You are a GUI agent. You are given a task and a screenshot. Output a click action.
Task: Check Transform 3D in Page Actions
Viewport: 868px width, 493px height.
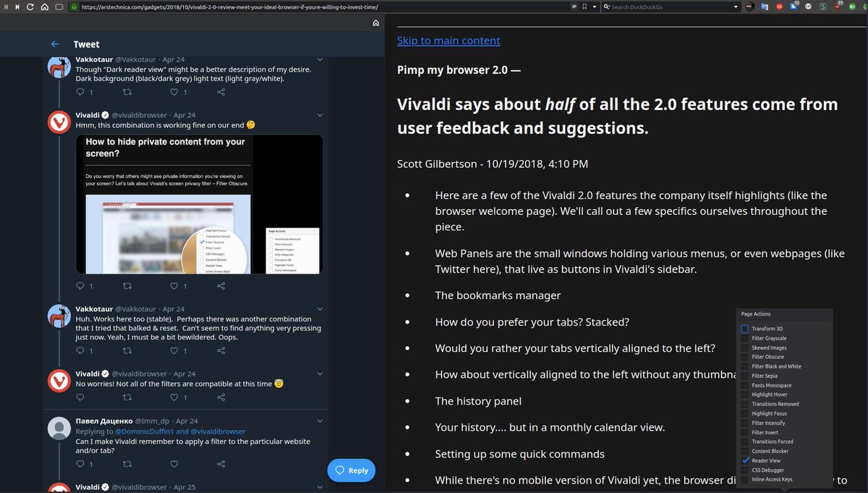pos(745,328)
